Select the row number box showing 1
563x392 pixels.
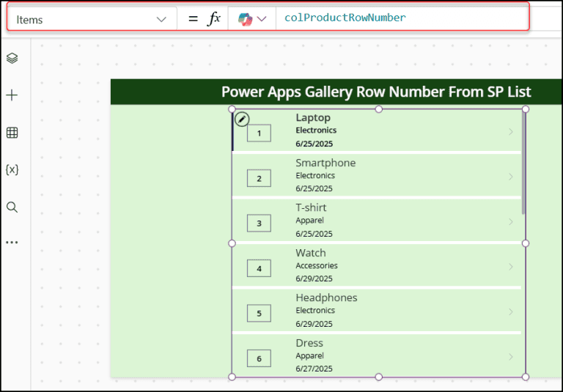tap(259, 133)
